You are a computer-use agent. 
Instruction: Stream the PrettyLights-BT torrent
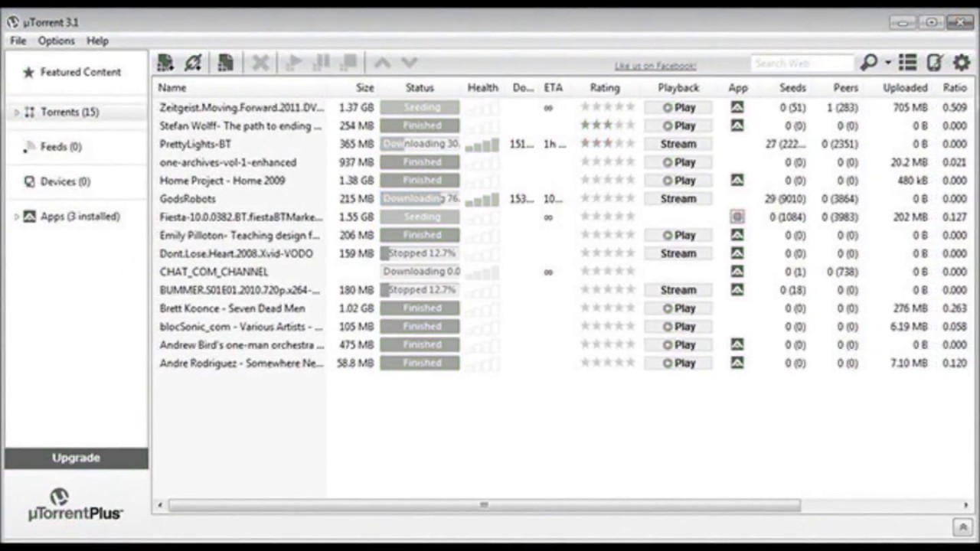(x=678, y=144)
